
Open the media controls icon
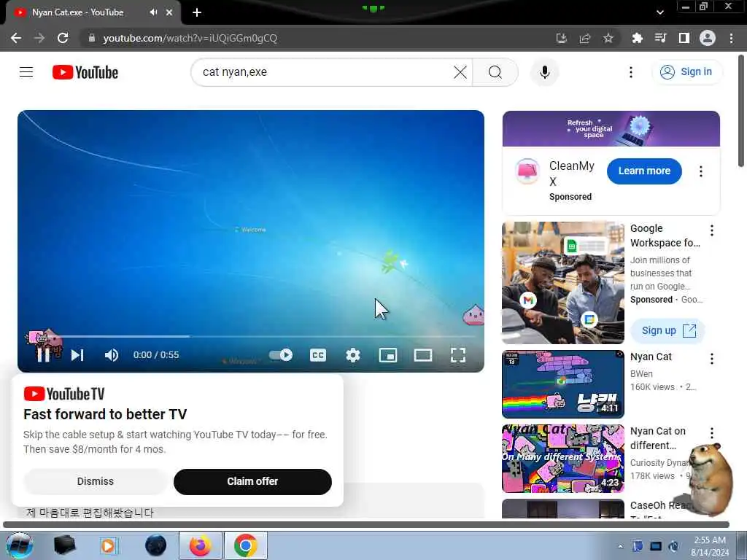point(660,38)
